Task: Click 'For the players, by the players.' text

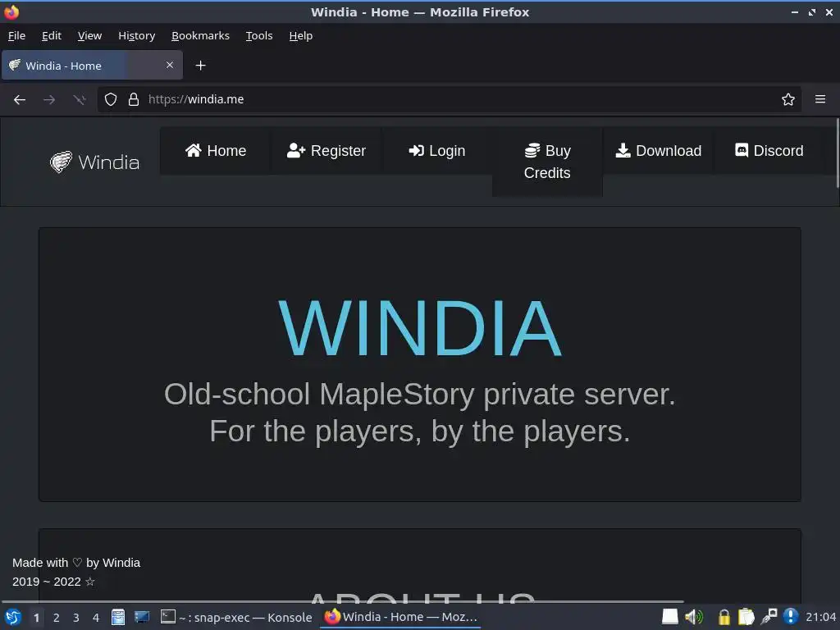Action: (419, 431)
